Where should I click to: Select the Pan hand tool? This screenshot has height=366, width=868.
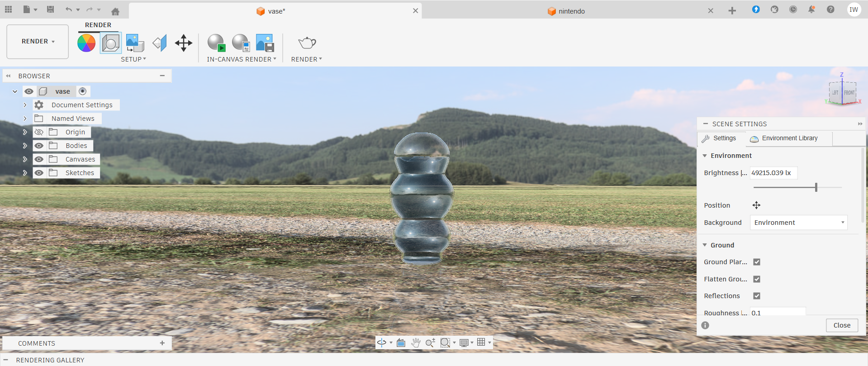pos(416,342)
